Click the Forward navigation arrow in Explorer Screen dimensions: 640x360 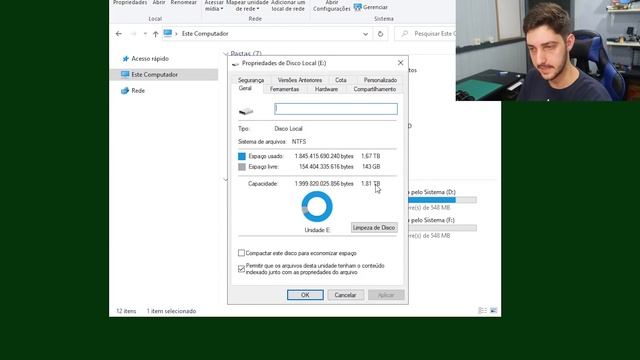133,34
